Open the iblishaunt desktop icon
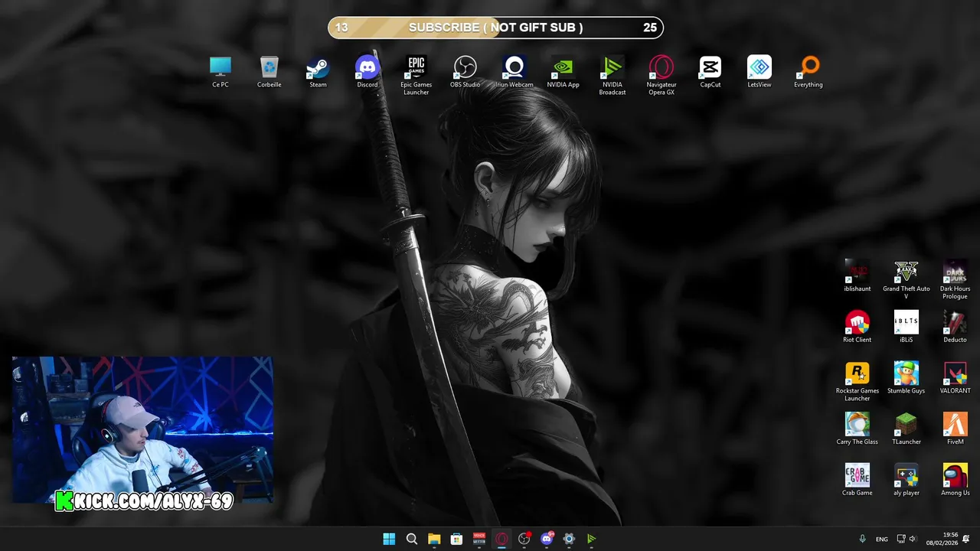The height and width of the screenshot is (551, 980). pyautogui.click(x=857, y=276)
